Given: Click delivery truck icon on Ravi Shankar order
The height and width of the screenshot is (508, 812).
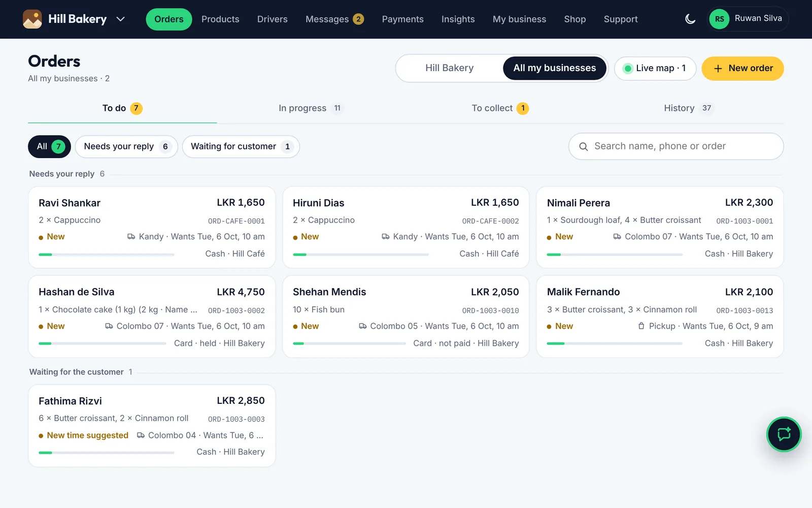Looking at the screenshot, I should tap(131, 237).
